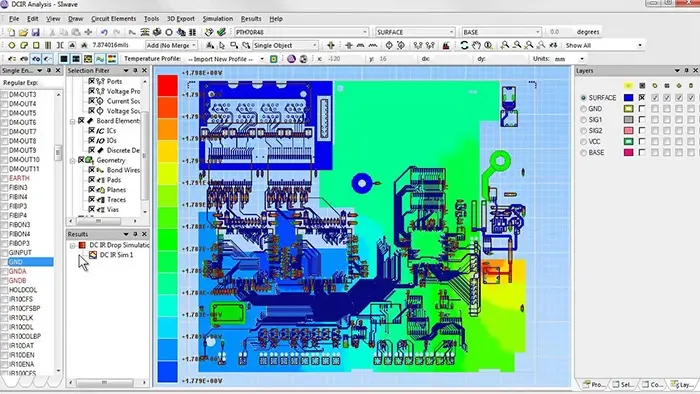Click the ring shape icon in top toolbar
The image size is (700, 394).
pos(169,32)
